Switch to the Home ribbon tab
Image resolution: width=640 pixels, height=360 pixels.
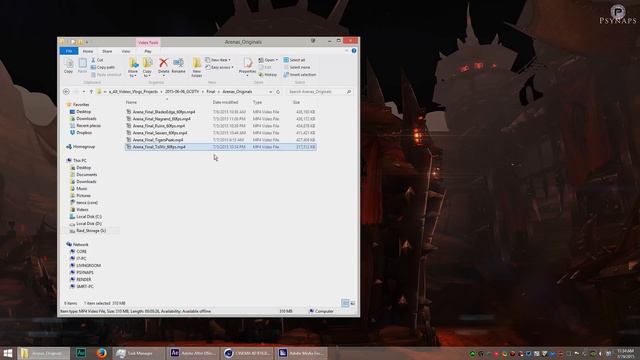click(x=88, y=51)
